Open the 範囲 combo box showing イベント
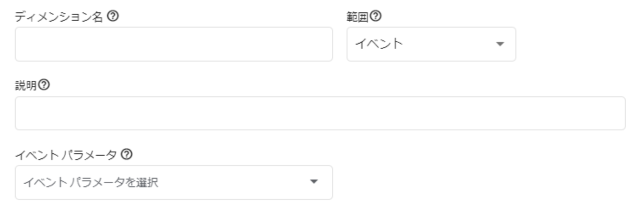The image size is (644, 219). [x=431, y=44]
